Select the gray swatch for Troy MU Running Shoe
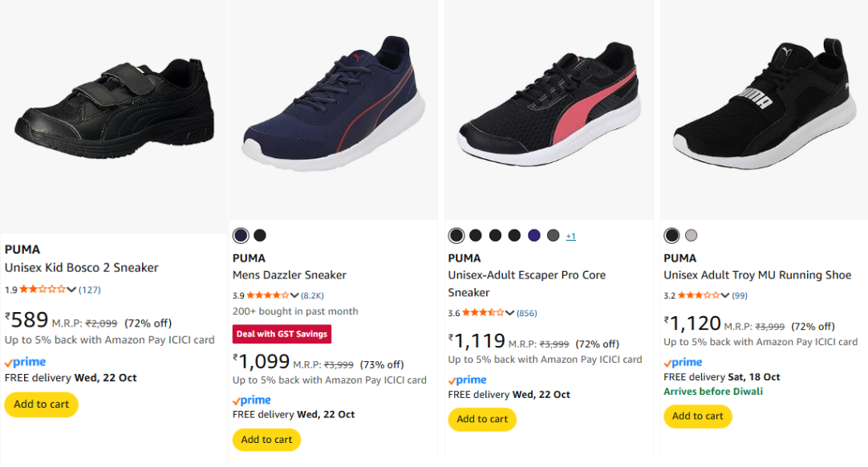Screen dimensions: 868x467 coord(692,235)
